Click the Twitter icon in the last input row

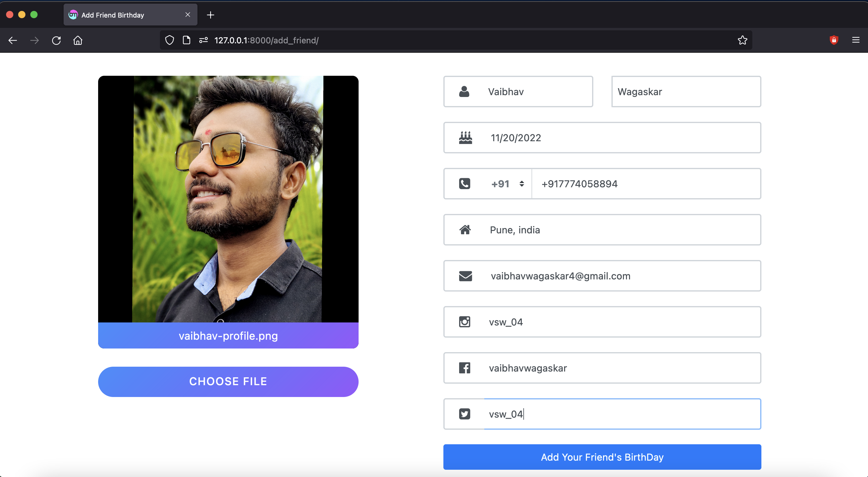tap(465, 414)
